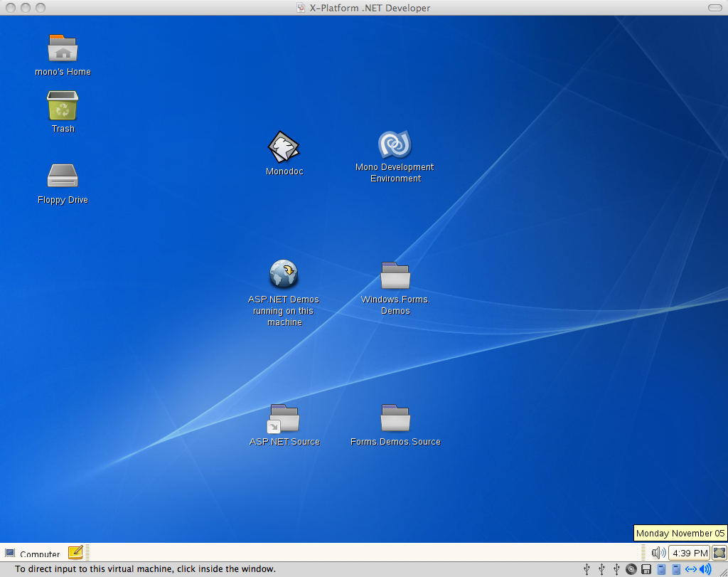Click the Show Desktop button beside clock

pyautogui.click(x=719, y=553)
